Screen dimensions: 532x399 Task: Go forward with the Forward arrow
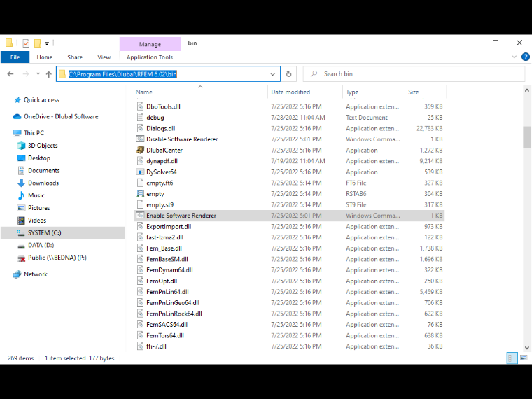coord(26,74)
